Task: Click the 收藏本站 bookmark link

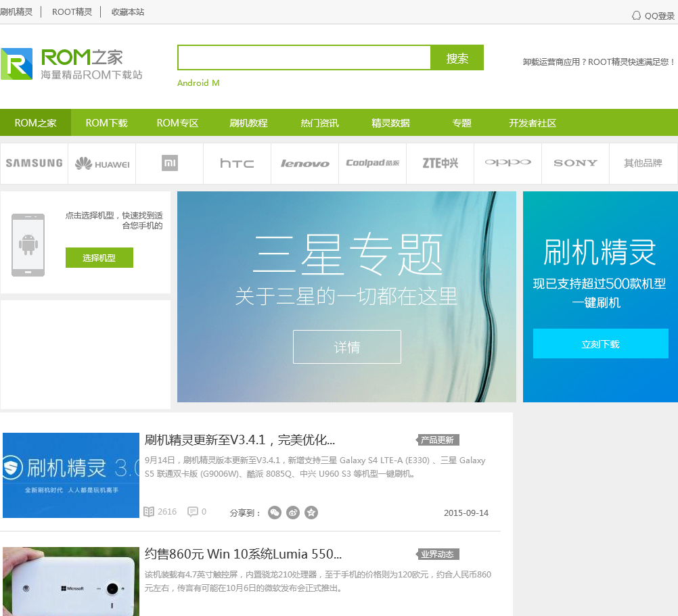Action: pyautogui.click(x=128, y=11)
